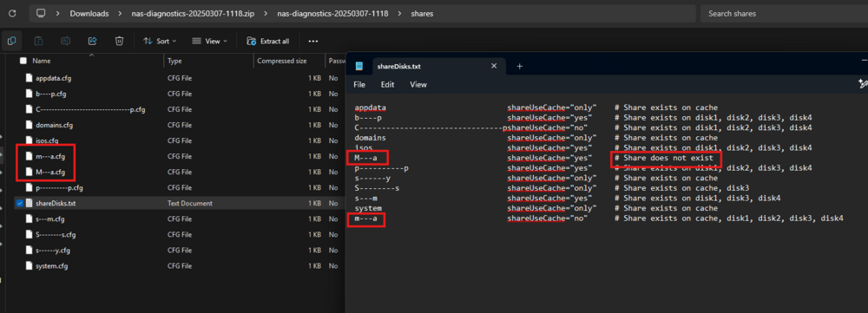Expand the chevron after nas-diagnostics-20250307-1118.zip
Image resolution: width=868 pixels, height=313 pixels.
click(265, 13)
